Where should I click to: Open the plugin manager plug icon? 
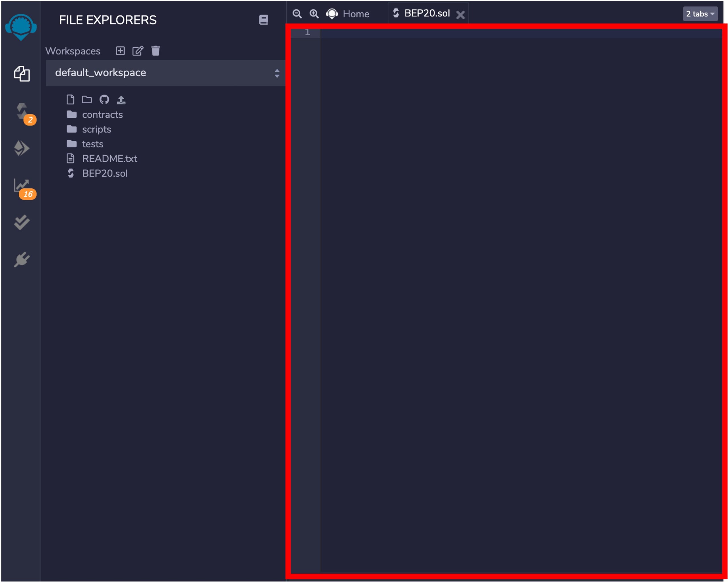[22, 259]
